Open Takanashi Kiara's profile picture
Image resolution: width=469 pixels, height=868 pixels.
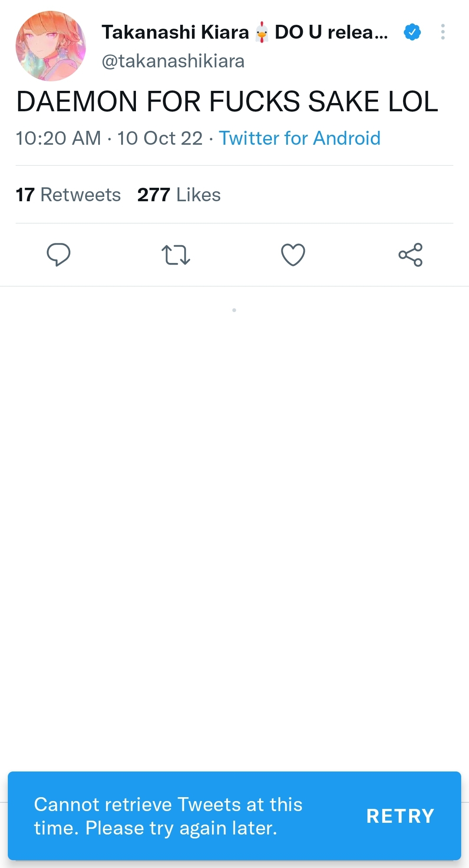point(50,46)
